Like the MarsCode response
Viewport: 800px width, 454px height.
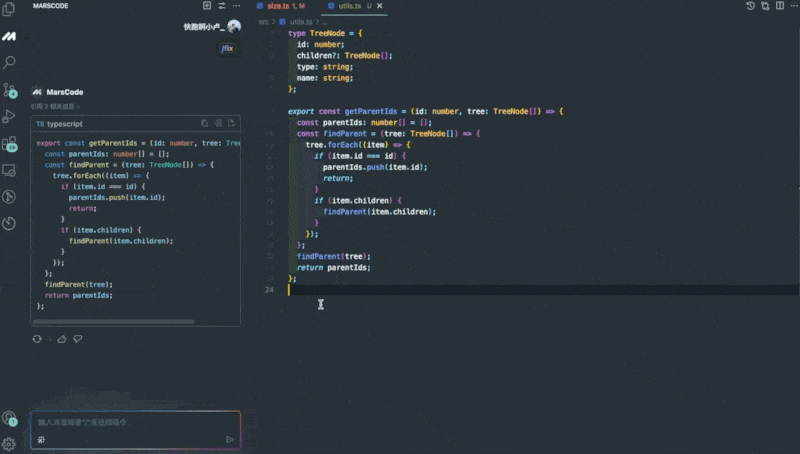[x=62, y=339]
